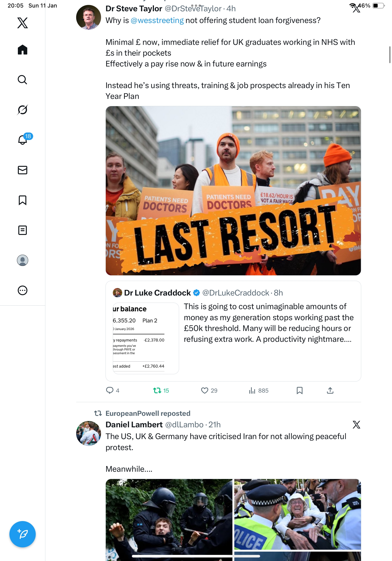
Task: Open the @wesstreeting mention link
Action: click(157, 20)
